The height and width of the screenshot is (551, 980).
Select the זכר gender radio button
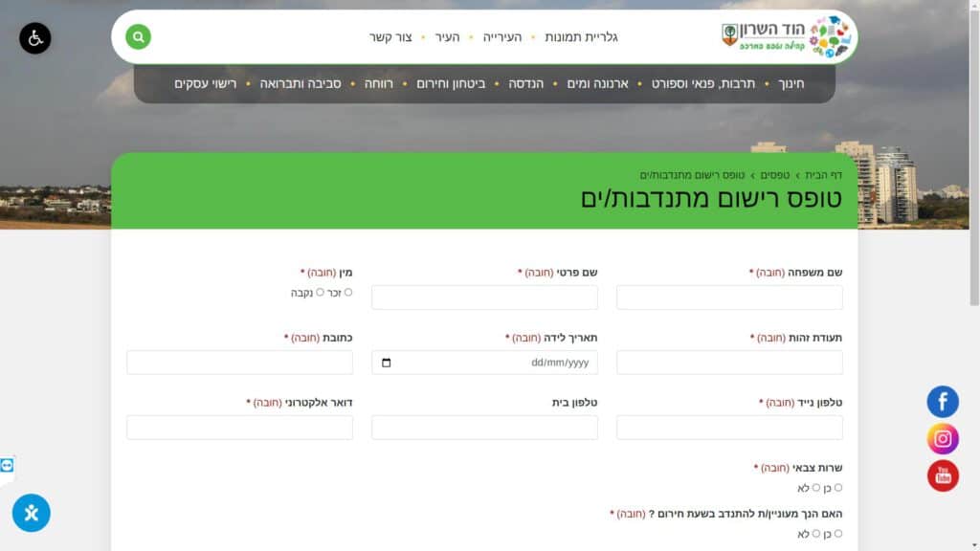pos(348,293)
